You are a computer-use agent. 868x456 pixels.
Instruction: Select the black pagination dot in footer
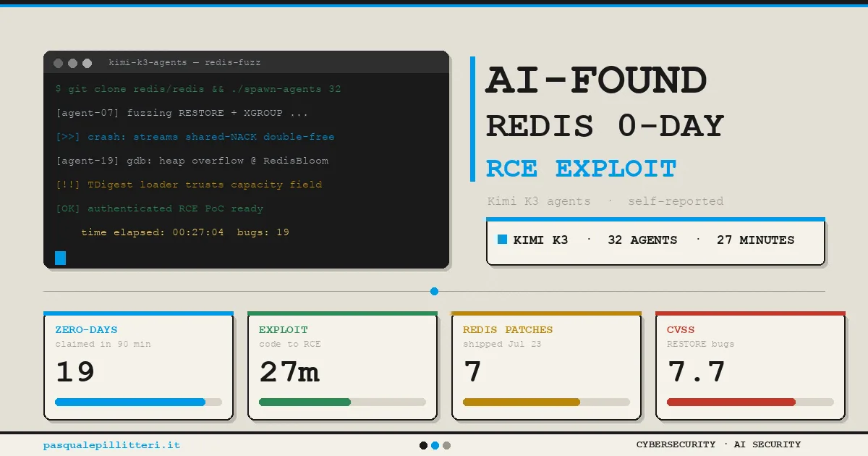(x=423, y=445)
